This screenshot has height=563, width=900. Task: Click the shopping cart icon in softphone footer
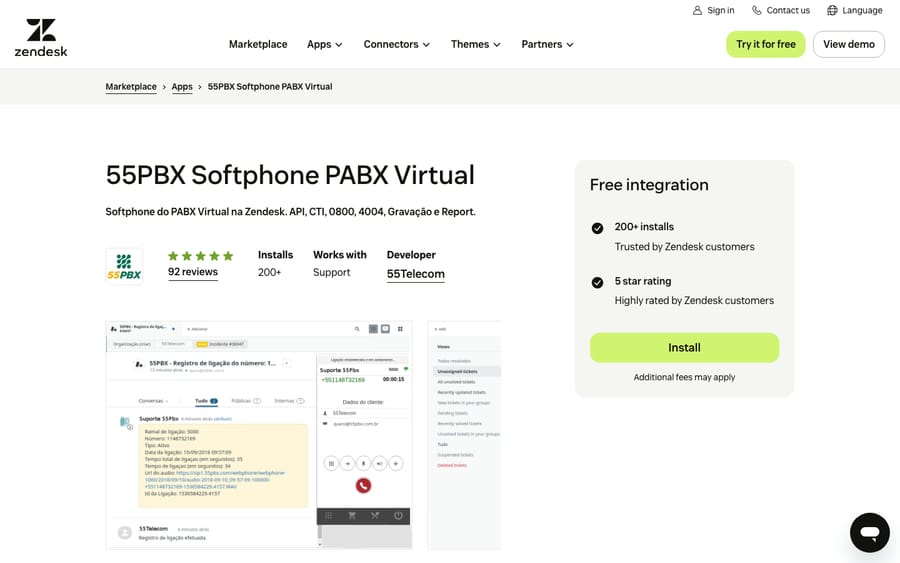click(x=352, y=515)
